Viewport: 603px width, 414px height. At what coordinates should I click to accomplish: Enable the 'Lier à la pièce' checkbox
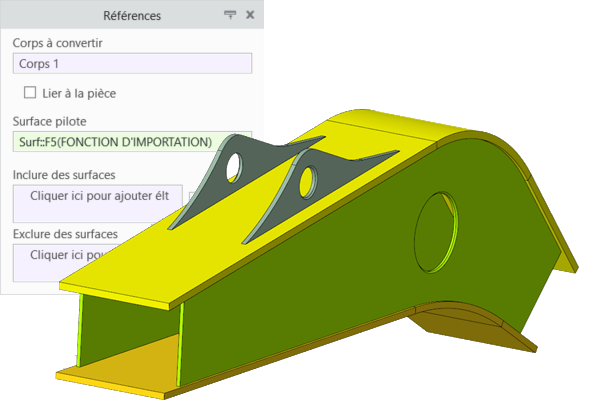pyautogui.click(x=30, y=93)
